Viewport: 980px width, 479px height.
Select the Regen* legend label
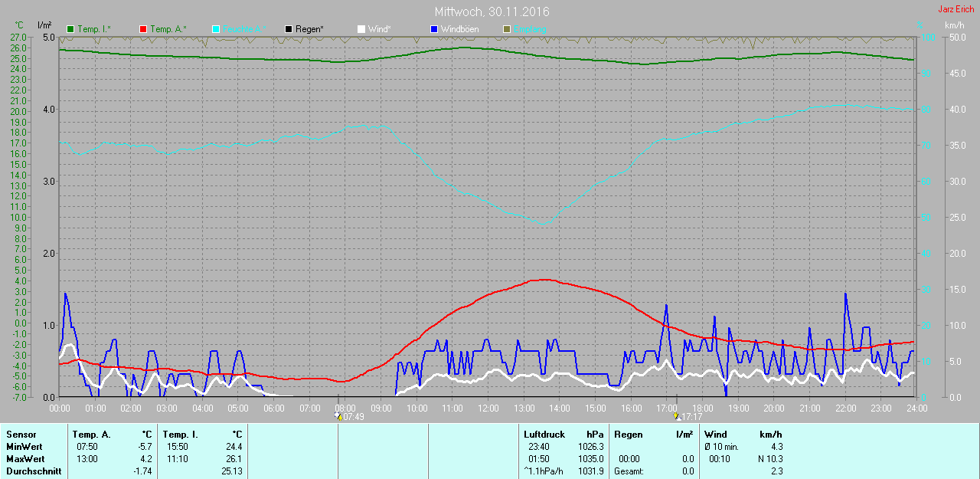[x=309, y=29]
